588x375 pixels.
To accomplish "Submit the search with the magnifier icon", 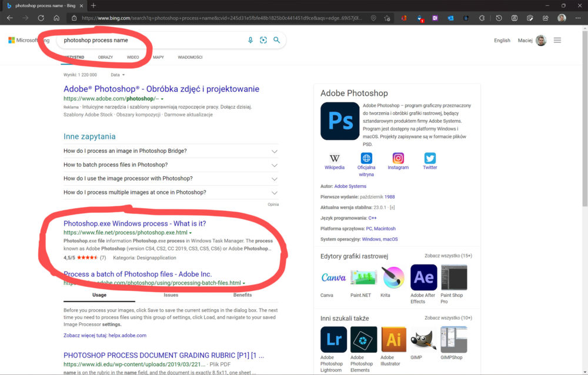I will pyautogui.click(x=277, y=40).
